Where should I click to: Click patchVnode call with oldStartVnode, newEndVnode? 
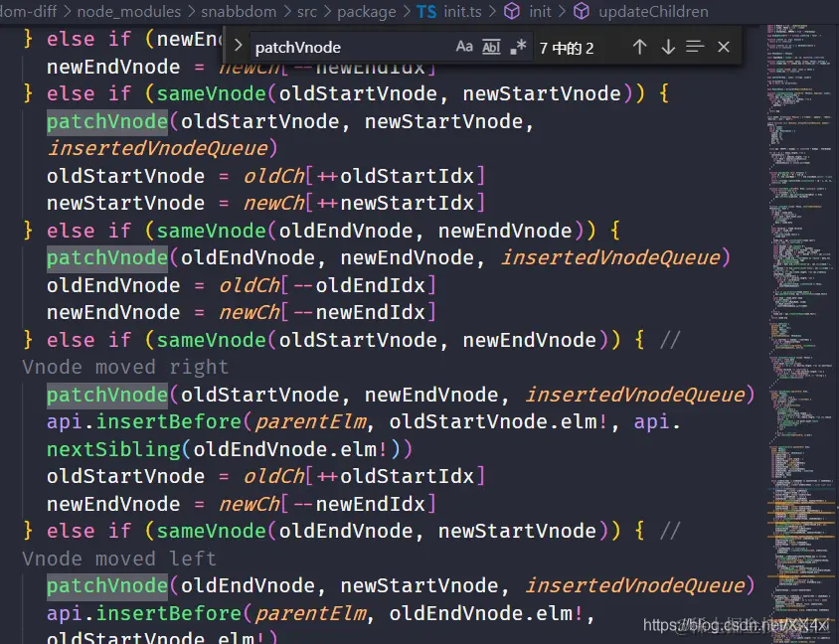click(401, 395)
